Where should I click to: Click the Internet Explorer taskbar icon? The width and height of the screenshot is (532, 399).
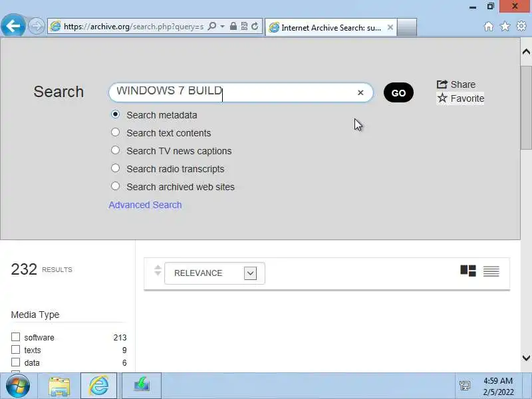click(98, 386)
